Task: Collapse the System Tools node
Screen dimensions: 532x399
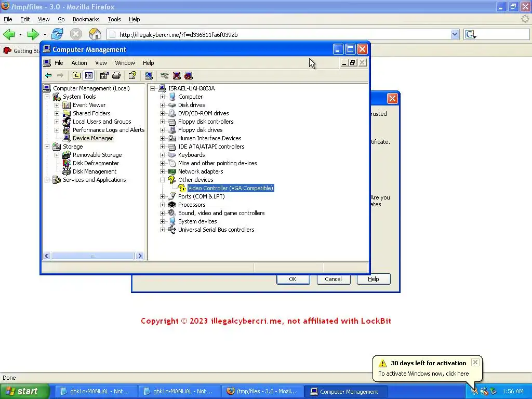Action: (x=47, y=97)
